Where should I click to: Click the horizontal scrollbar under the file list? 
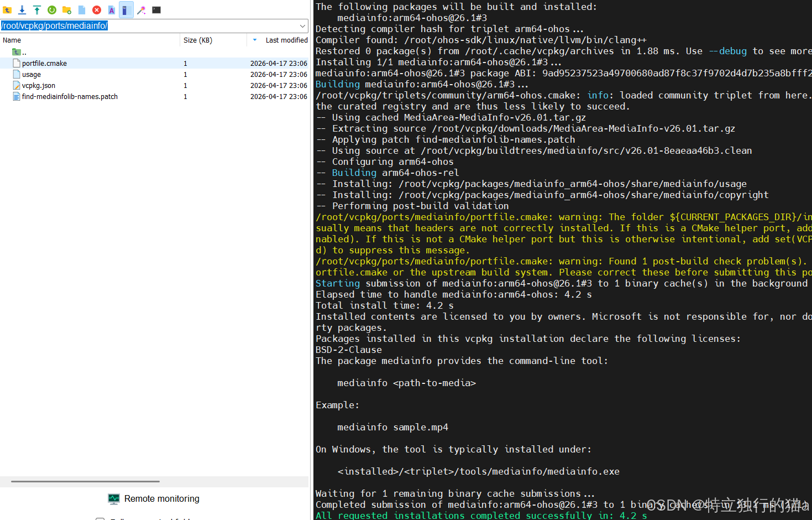(86, 481)
